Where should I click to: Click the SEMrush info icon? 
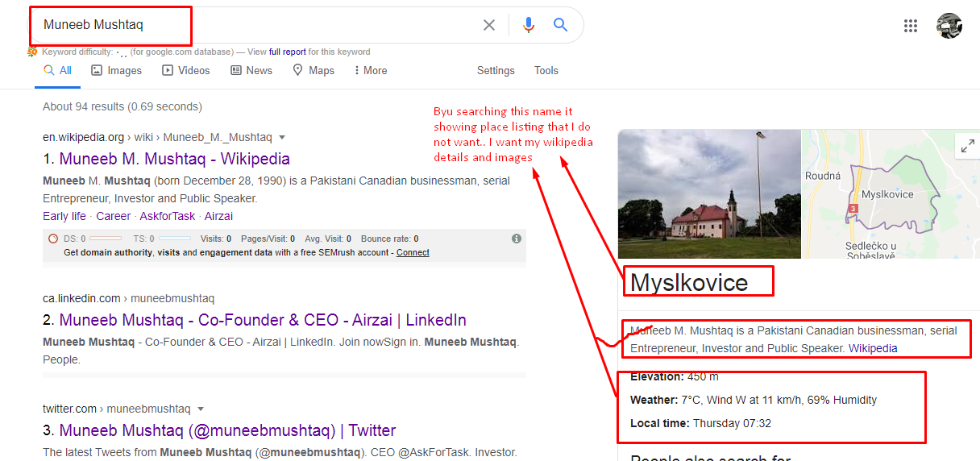517,239
